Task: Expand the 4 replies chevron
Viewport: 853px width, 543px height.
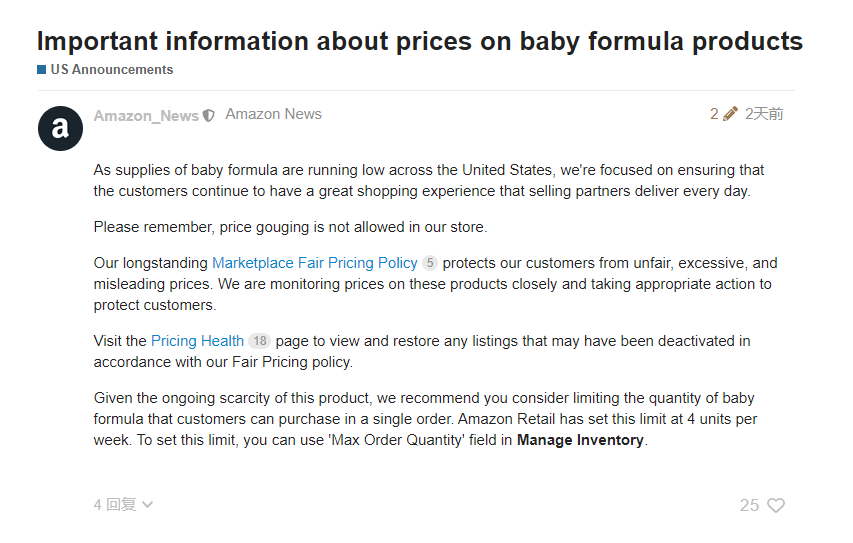Action: [148, 505]
